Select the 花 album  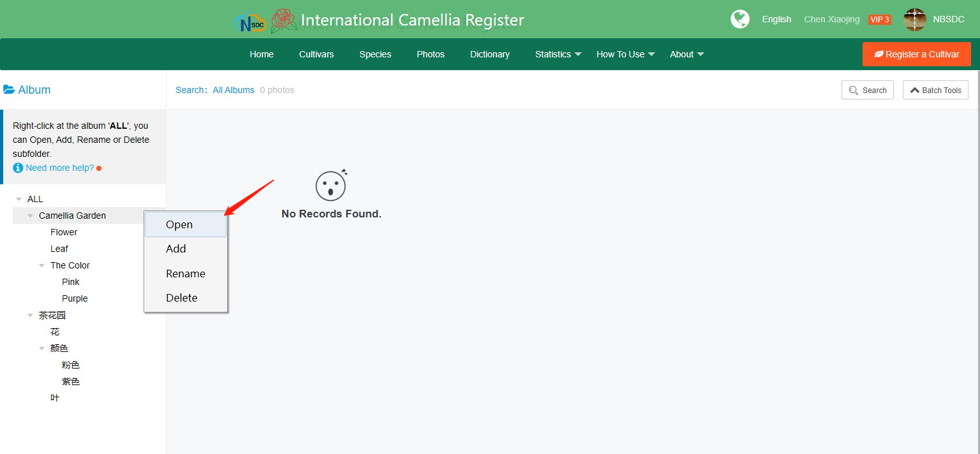[x=55, y=332]
